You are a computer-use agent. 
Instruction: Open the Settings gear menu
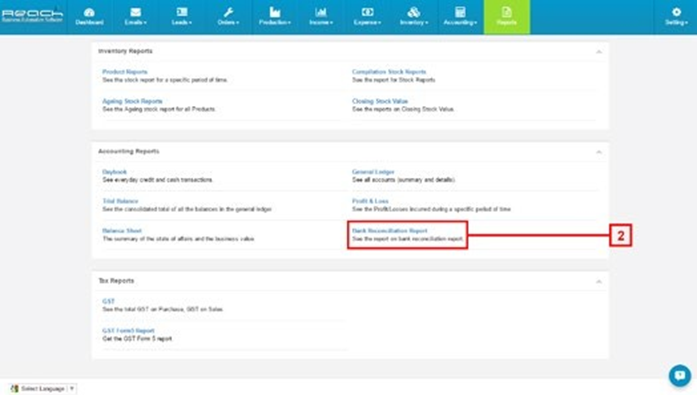pyautogui.click(x=676, y=17)
